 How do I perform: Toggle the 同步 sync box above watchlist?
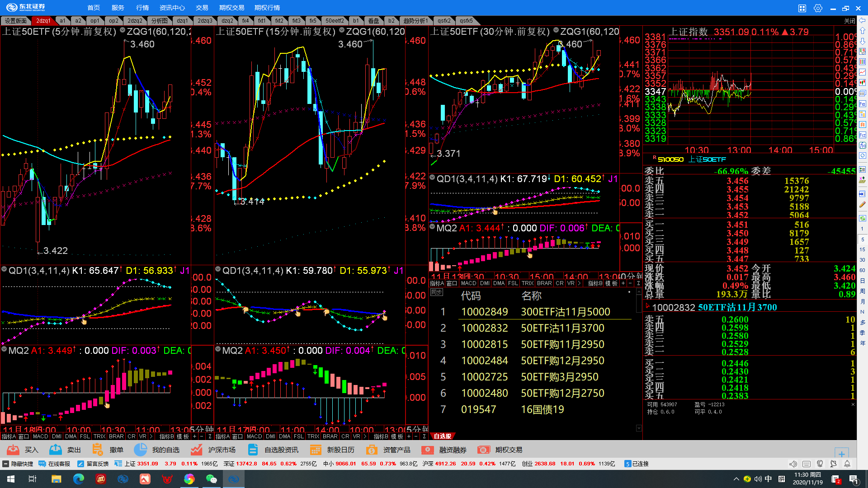pyautogui.click(x=436, y=292)
